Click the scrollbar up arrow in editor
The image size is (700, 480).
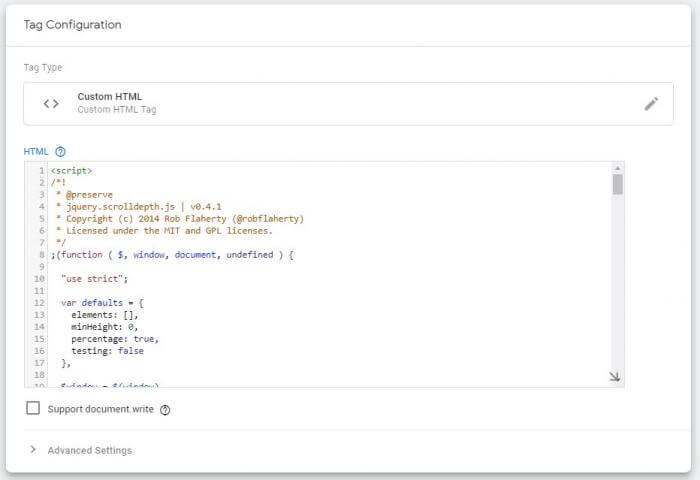tap(617, 168)
